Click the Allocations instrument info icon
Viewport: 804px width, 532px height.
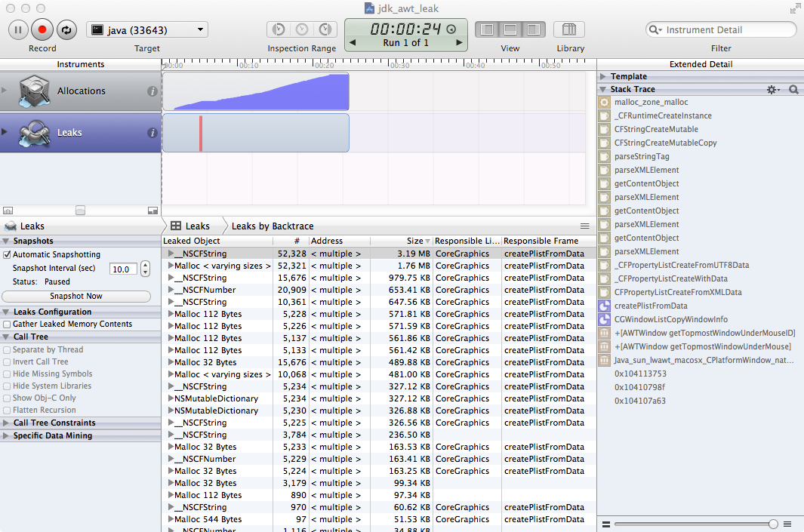[x=152, y=91]
